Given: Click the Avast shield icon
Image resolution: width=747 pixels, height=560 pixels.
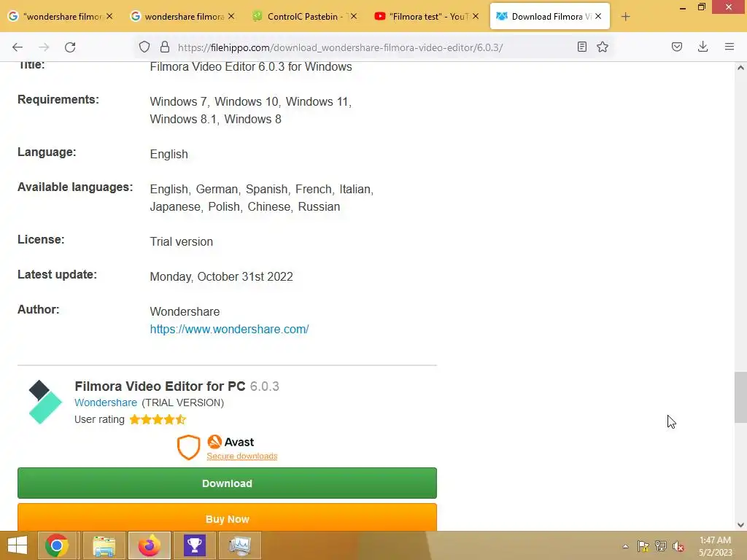Looking at the screenshot, I should tap(189, 448).
